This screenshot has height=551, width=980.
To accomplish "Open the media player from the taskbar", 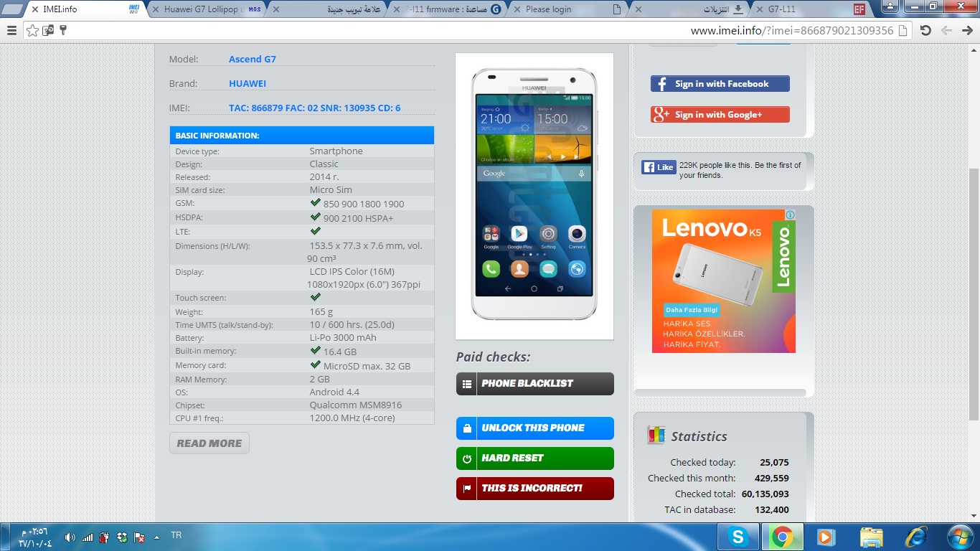I will (826, 537).
